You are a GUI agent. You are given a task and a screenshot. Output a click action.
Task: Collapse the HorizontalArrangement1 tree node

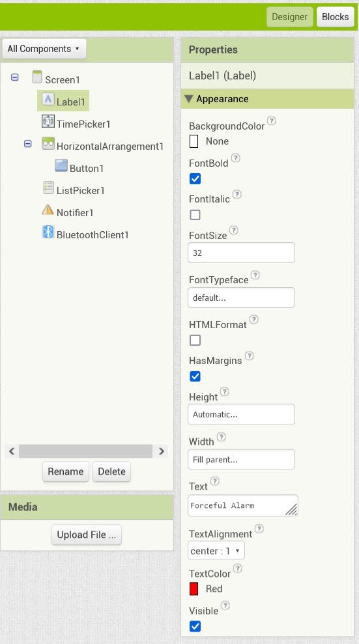pos(27,144)
